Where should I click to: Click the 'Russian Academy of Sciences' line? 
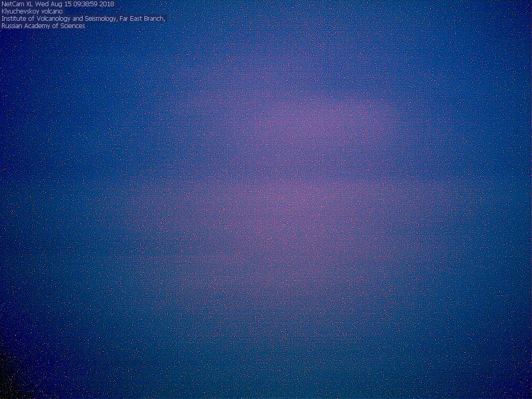tap(44, 26)
